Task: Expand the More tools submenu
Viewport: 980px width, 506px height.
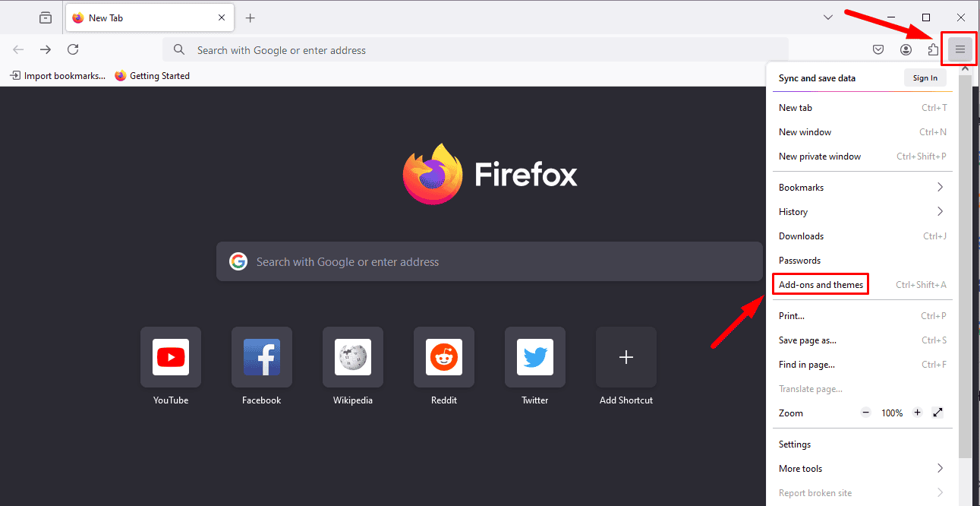Action: (x=862, y=469)
